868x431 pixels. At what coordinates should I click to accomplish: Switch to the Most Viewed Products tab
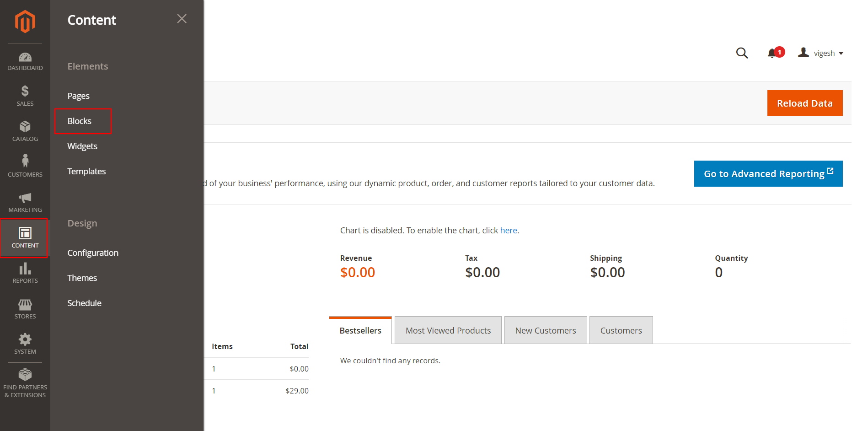(448, 330)
